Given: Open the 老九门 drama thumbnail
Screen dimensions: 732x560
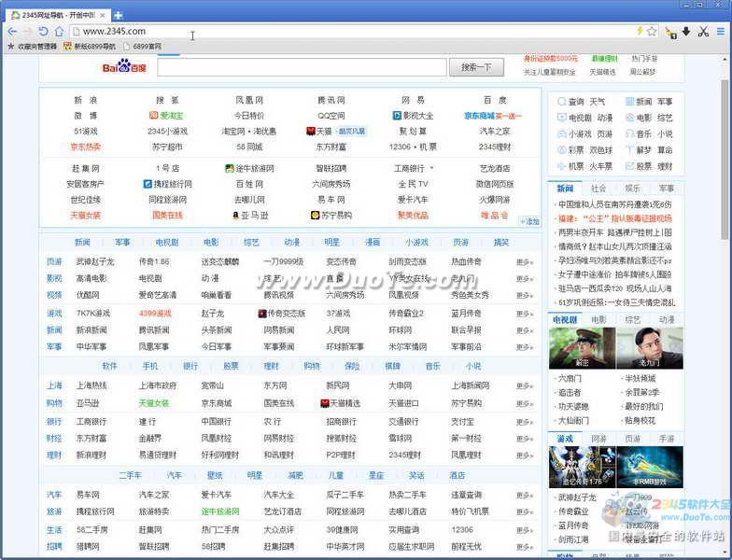Looking at the screenshot, I should (650, 347).
